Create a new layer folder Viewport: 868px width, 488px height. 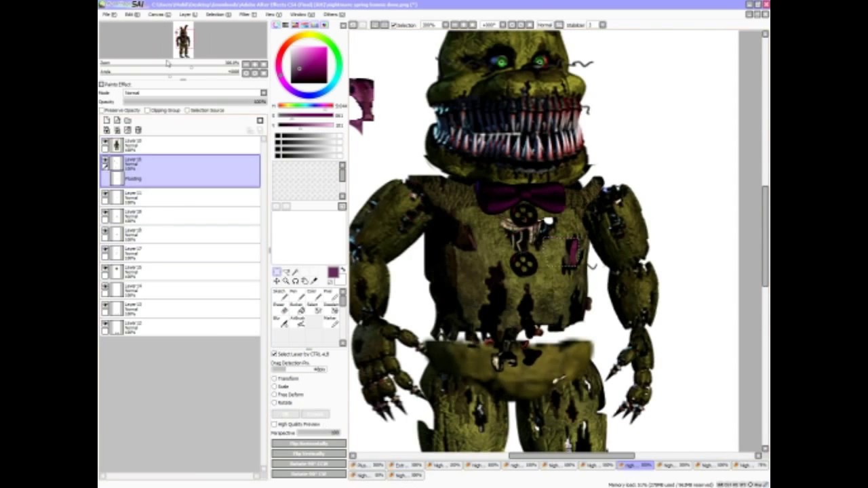(127, 121)
